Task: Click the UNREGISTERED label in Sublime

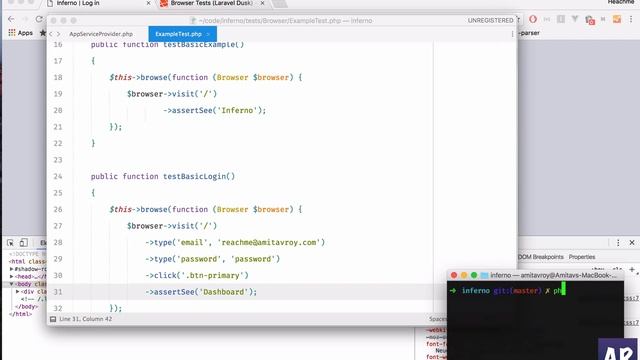Action: pyautogui.click(x=490, y=20)
